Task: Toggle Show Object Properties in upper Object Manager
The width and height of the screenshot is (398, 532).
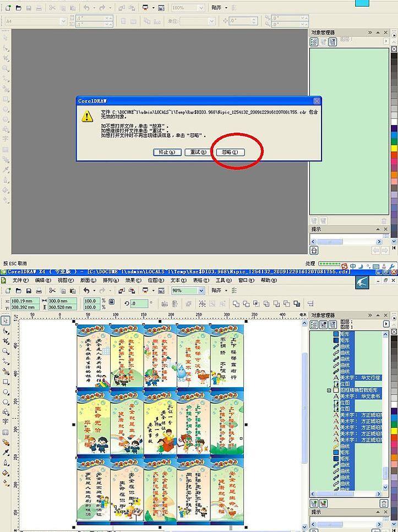Action: 314,42
